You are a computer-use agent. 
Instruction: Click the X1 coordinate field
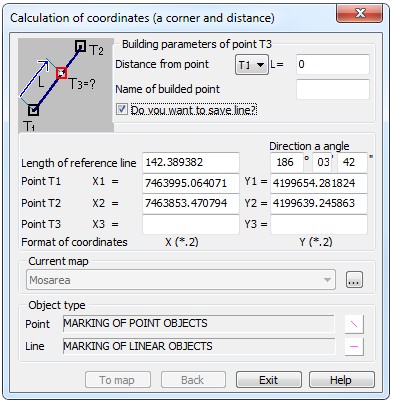191,183
